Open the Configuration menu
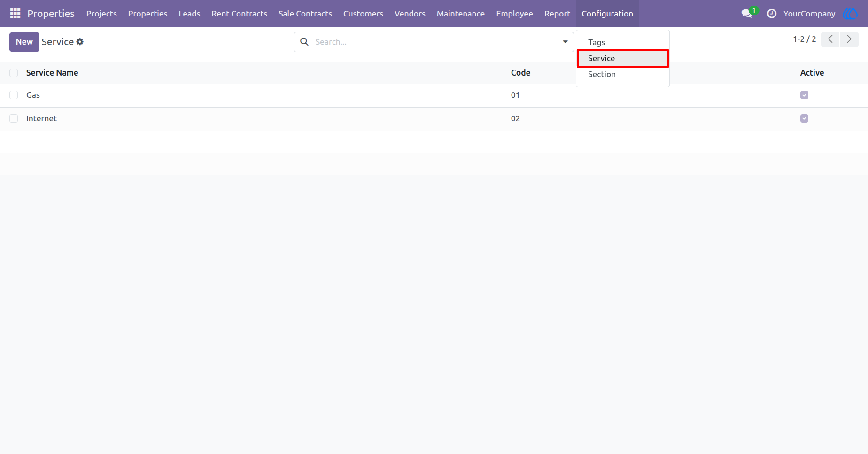The height and width of the screenshot is (454, 868). click(x=607, y=14)
